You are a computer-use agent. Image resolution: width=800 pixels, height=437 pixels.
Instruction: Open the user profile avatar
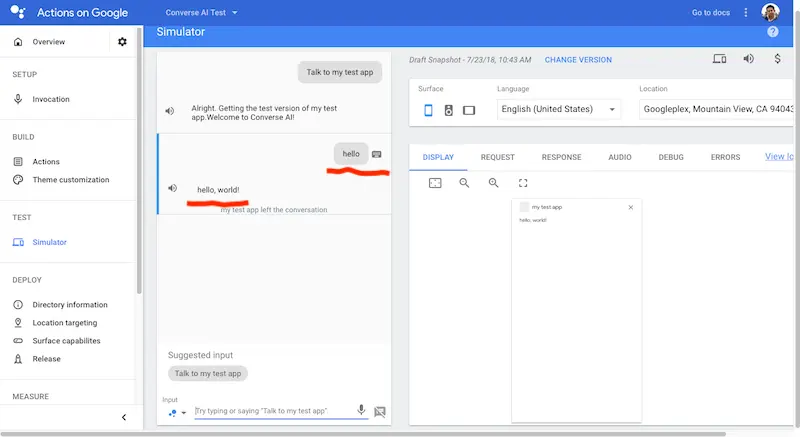point(770,12)
